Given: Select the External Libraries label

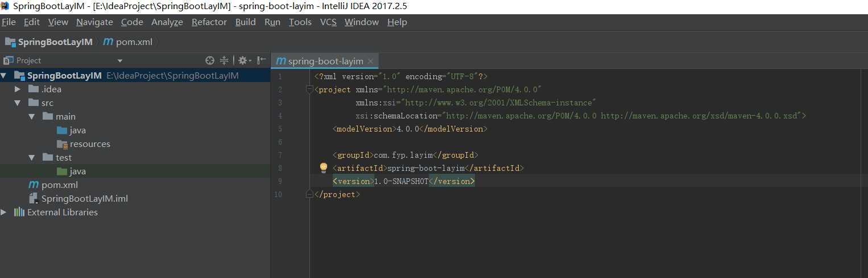Looking at the screenshot, I should coord(63,212).
